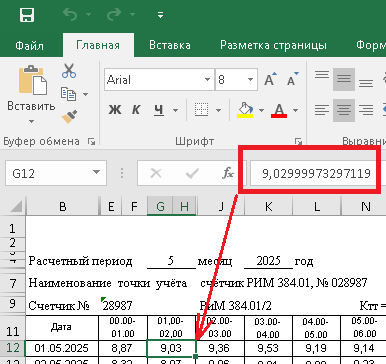Click cell containing 8,87
This screenshot has height=364, width=386.
click(x=123, y=348)
